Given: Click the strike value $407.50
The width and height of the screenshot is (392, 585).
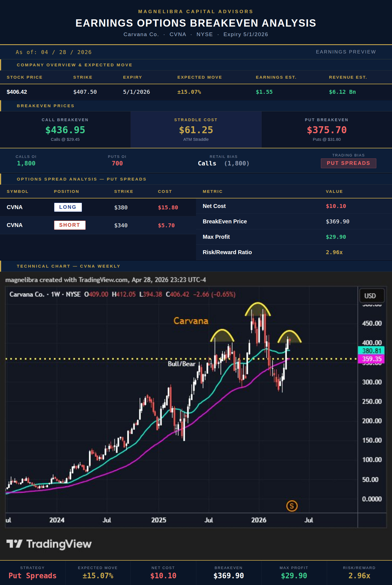Looking at the screenshot, I should (x=85, y=92).
